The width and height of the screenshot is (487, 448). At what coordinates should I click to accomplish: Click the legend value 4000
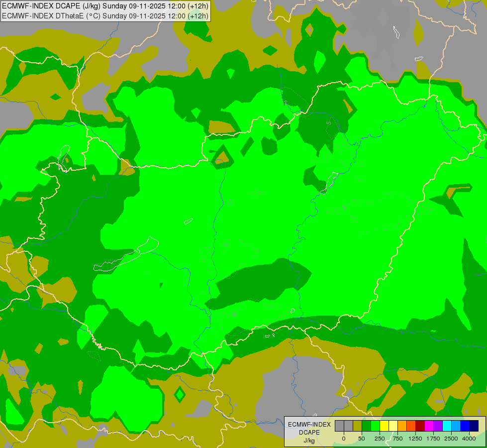(469, 439)
